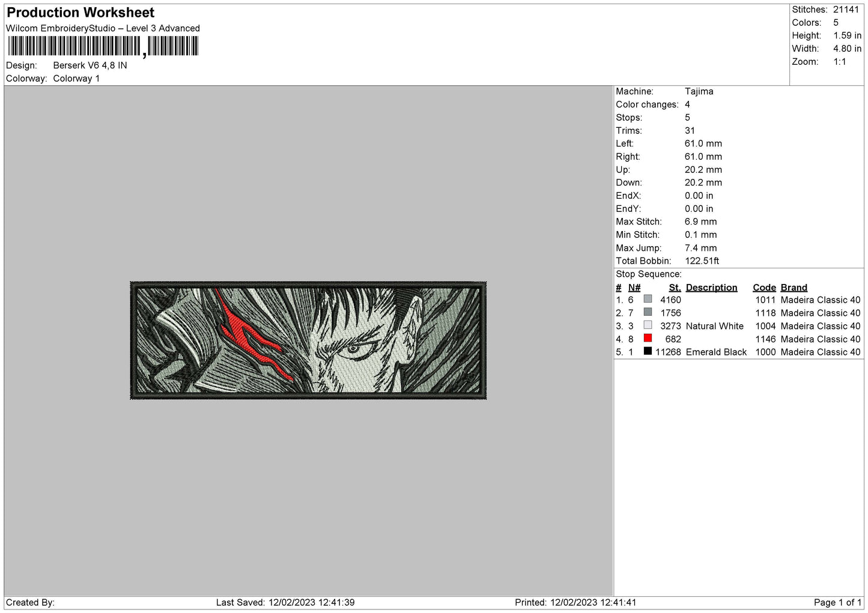Pick the Natural White color swatch
This screenshot has height=613, width=868.
point(648,325)
